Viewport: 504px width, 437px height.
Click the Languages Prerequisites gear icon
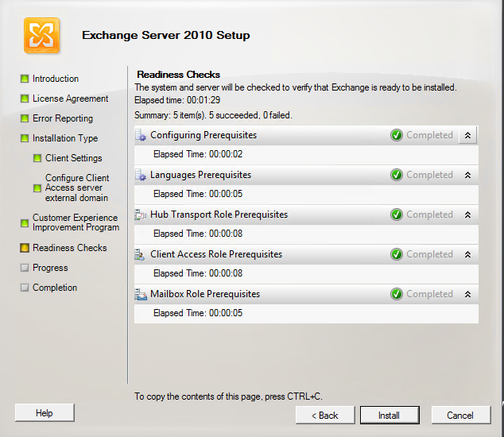[141, 175]
